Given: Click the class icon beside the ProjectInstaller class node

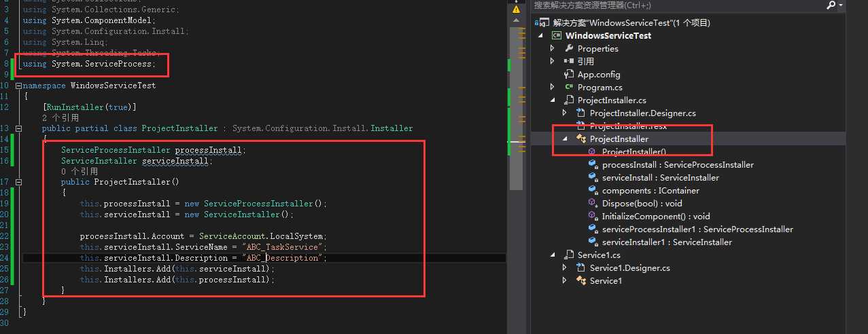Looking at the screenshot, I should [581, 138].
